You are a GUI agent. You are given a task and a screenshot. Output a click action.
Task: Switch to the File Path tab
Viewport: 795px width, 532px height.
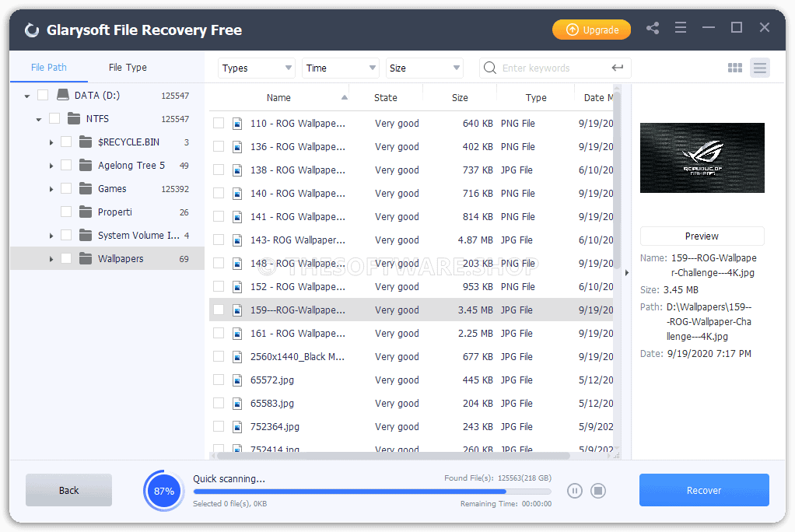tap(49, 67)
